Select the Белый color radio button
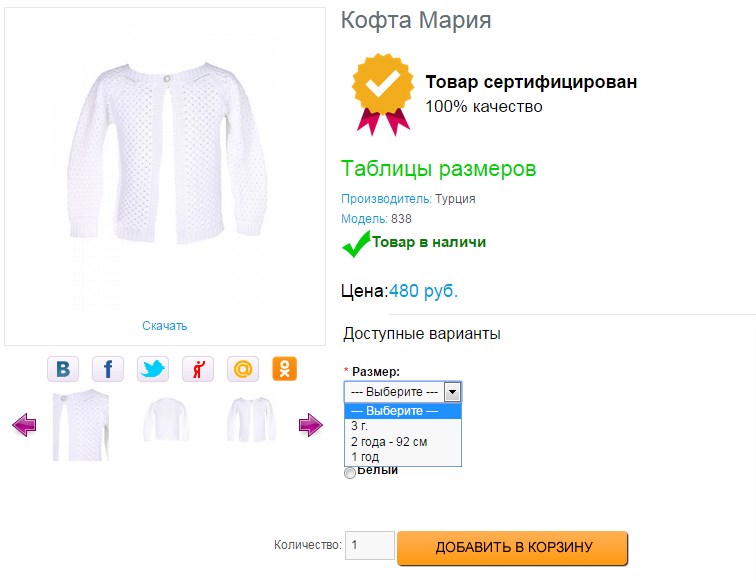The height and width of the screenshot is (581, 756). pos(350,473)
